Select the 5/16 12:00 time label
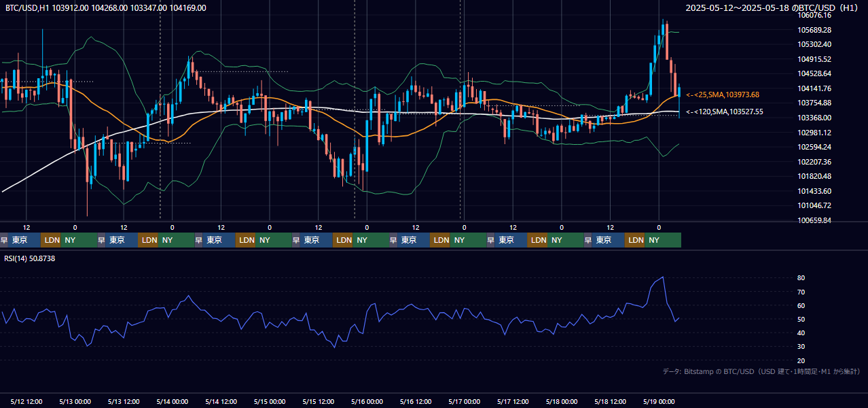868x408 pixels. click(x=416, y=401)
